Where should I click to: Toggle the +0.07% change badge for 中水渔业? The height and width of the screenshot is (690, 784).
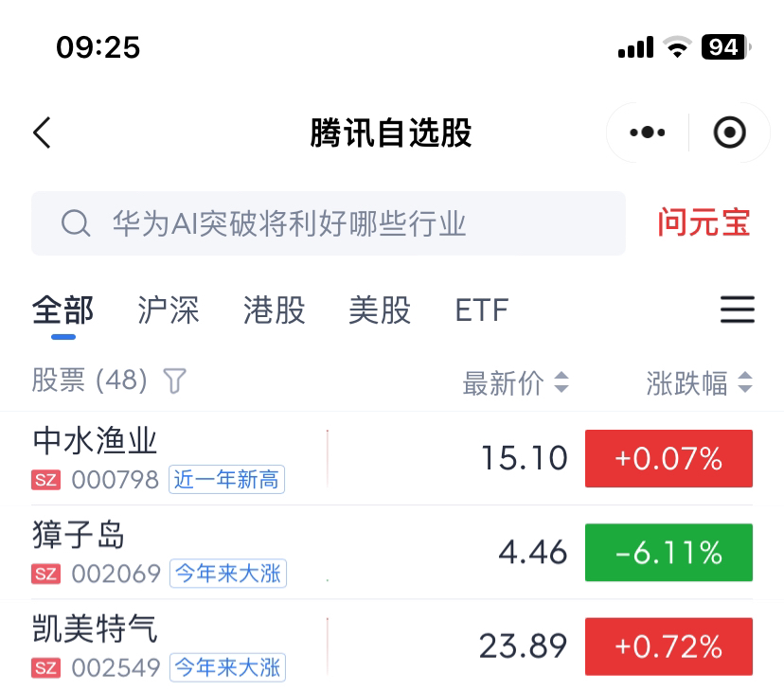pos(668,459)
